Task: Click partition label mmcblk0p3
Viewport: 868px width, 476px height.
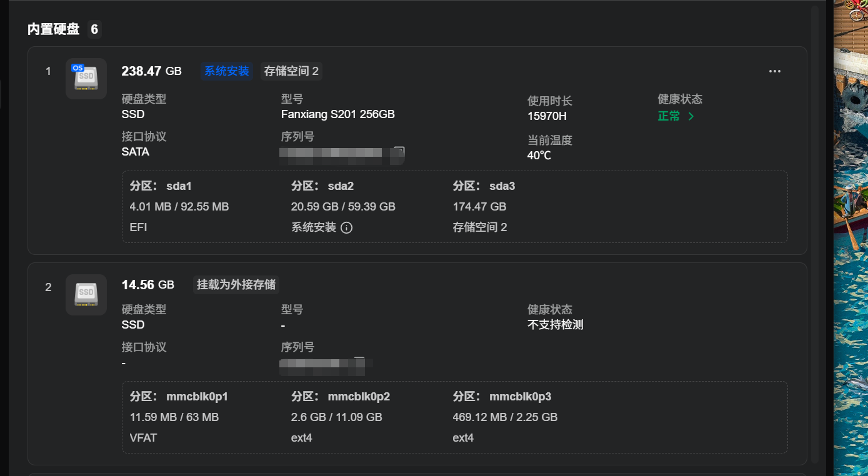Action: (521, 397)
